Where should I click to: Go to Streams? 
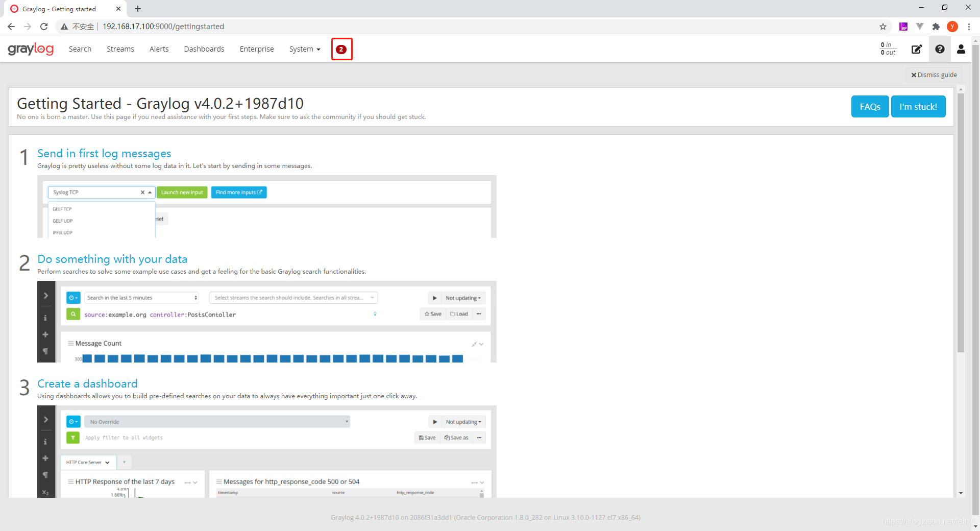coord(120,49)
